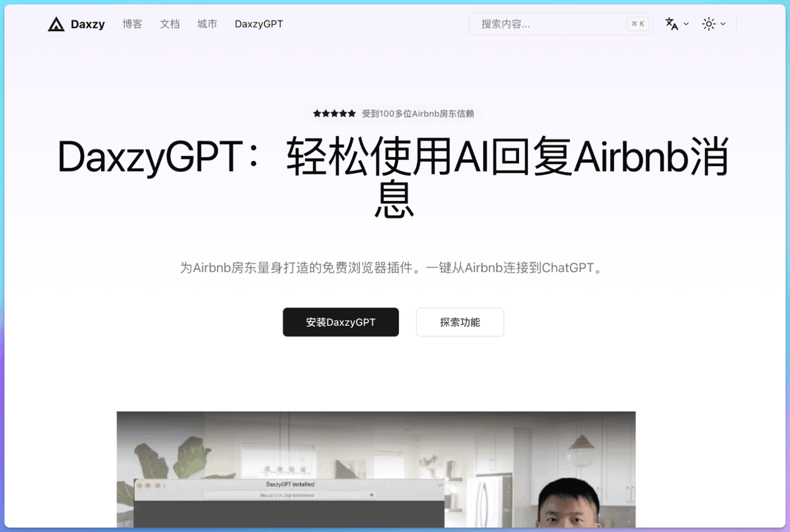Focus the 搜索内容 search field
This screenshot has height=532, width=790.
pos(548,24)
